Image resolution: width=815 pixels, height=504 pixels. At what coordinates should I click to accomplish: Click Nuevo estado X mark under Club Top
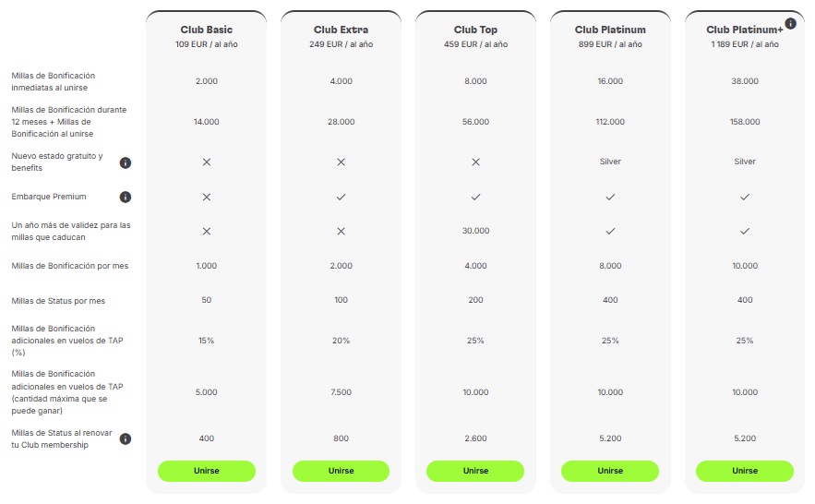(475, 162)
